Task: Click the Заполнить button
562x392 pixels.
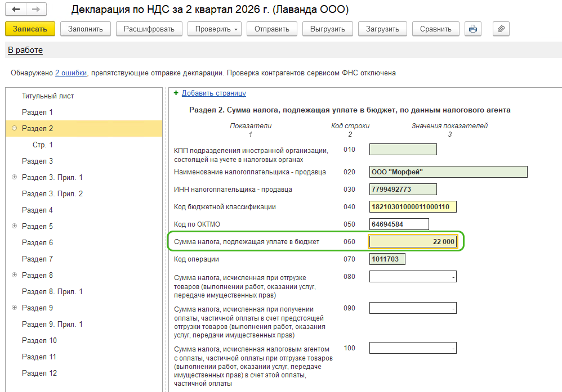Action: tap(85, 29)
